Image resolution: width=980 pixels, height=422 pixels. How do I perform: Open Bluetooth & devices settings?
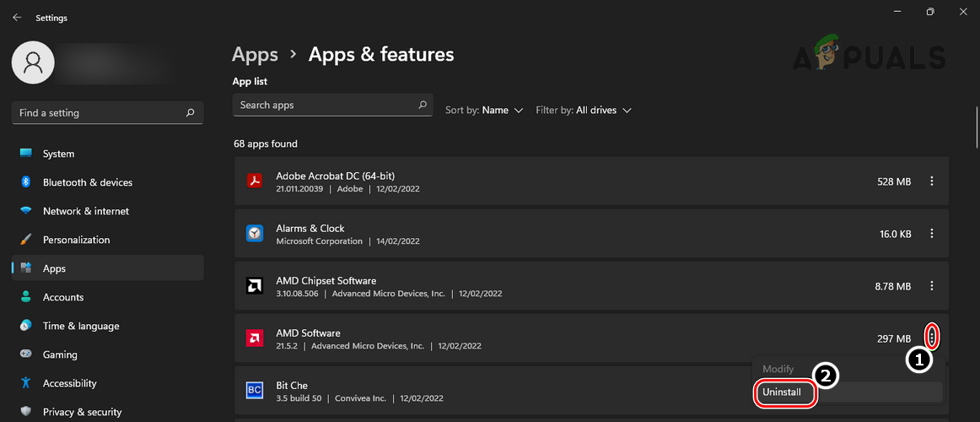pos(87,182)
